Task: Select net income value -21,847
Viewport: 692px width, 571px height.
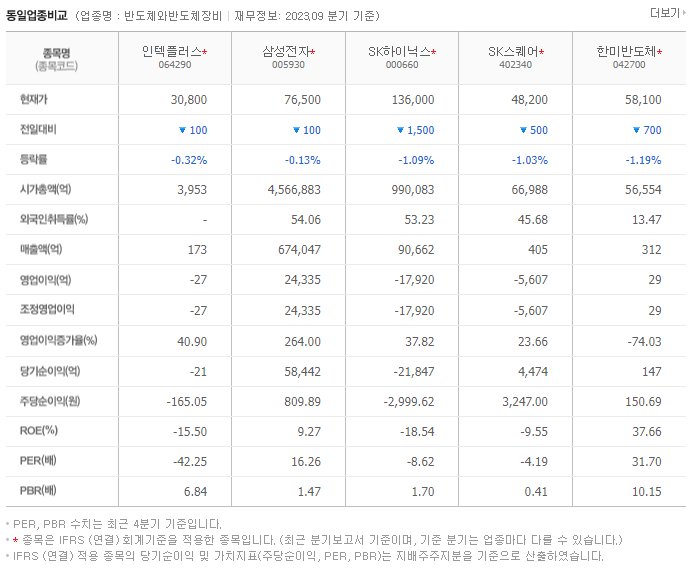Action: pos(414,372)
